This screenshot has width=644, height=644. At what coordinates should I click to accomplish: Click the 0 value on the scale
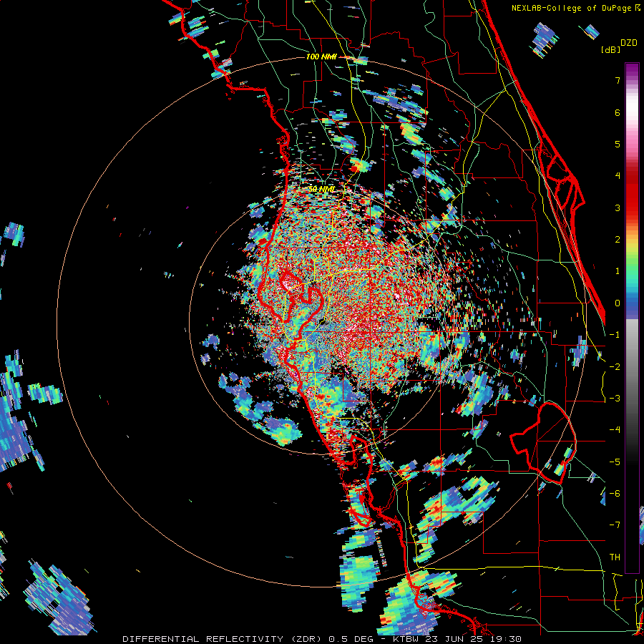(x=618, y=303)
